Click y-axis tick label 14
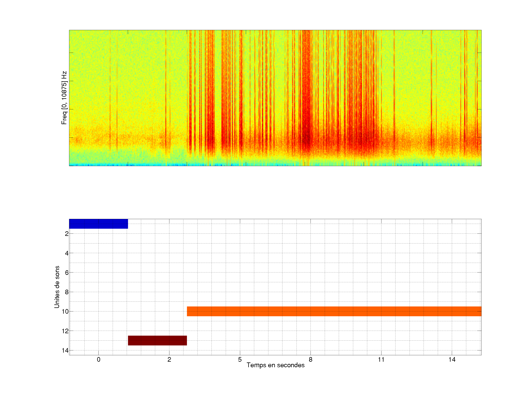 pyautogui.click(x=65, y=351)
